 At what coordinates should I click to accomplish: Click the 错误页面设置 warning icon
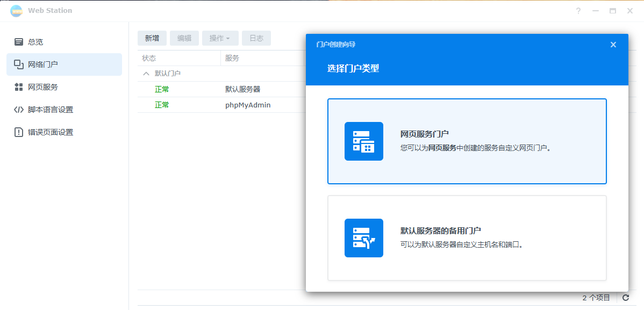coord(18,132)
